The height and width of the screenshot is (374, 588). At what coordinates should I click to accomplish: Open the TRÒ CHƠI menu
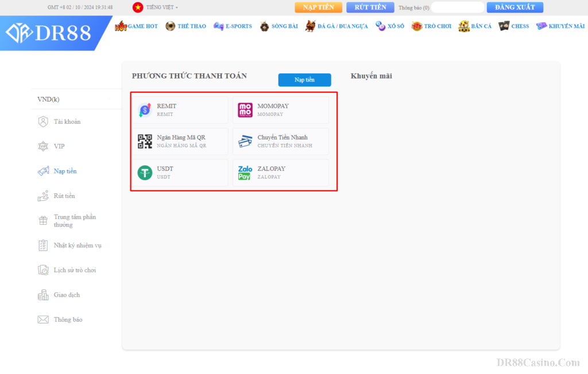tap(438, 26)
